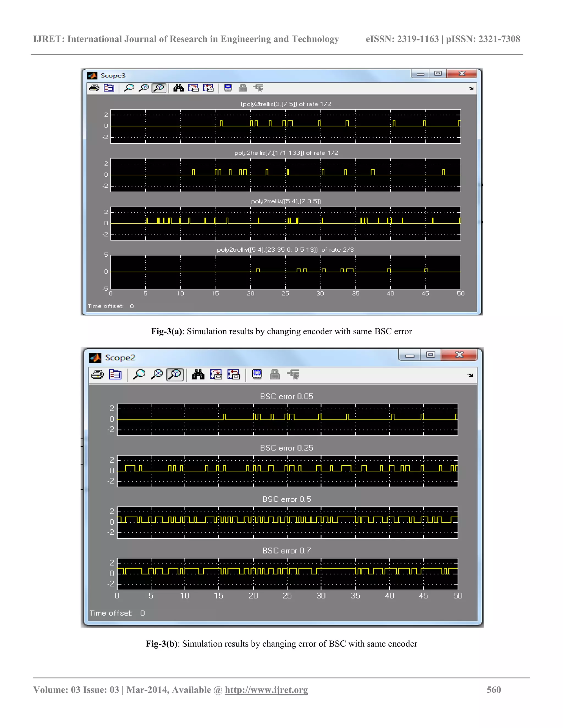Open Parameters icon in Scope3 toolbar
The width and height of the screenshot is (563, 728).
coord(109,88)
